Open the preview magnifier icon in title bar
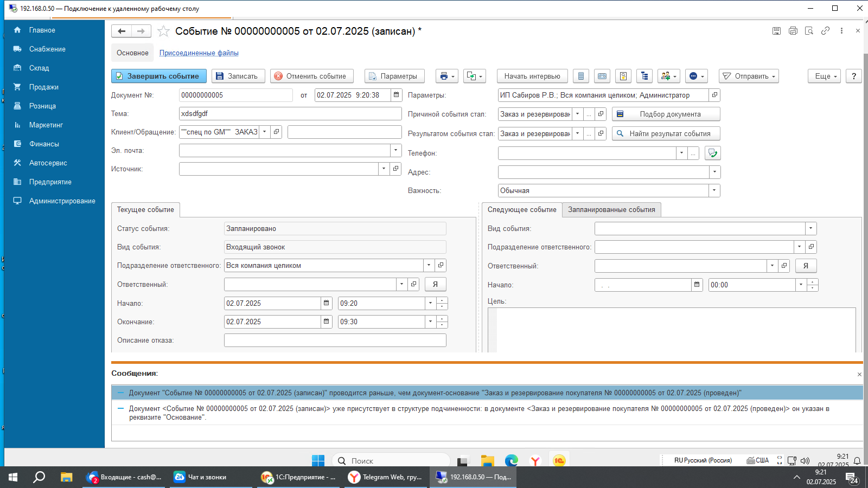Image resolution: width=868 pixels, height=488 pixels. tap(809, 31)
